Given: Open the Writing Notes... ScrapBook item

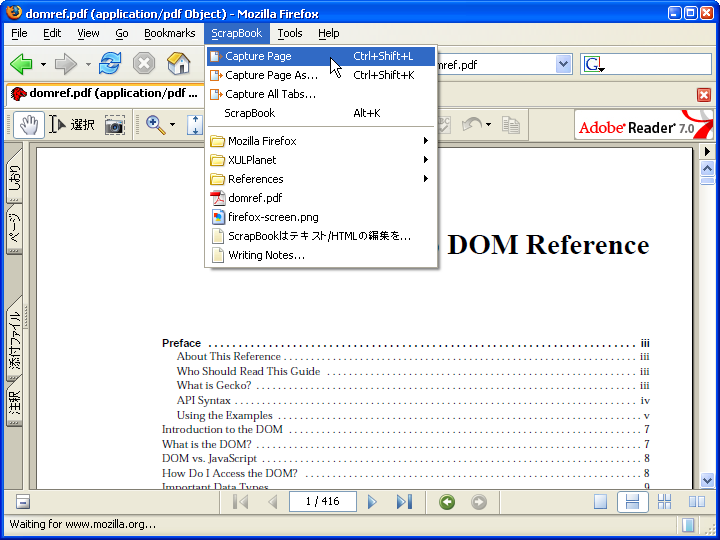Looking at the screenshot, I should [321, 255].
